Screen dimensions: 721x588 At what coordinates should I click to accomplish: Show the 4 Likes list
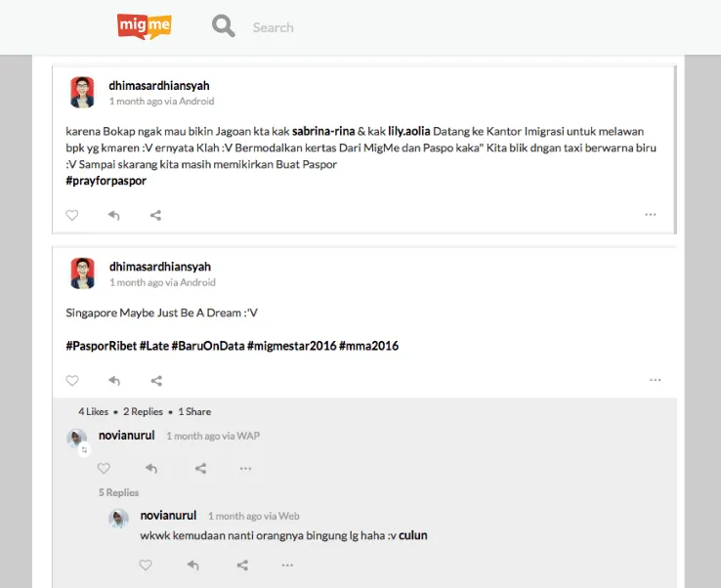pyautogui.click(x=94, y=411)
